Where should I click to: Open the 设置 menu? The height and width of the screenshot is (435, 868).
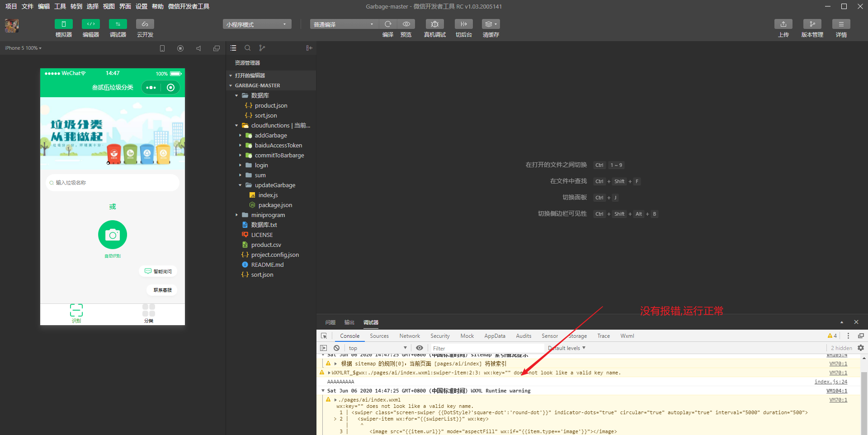(142, 6)
